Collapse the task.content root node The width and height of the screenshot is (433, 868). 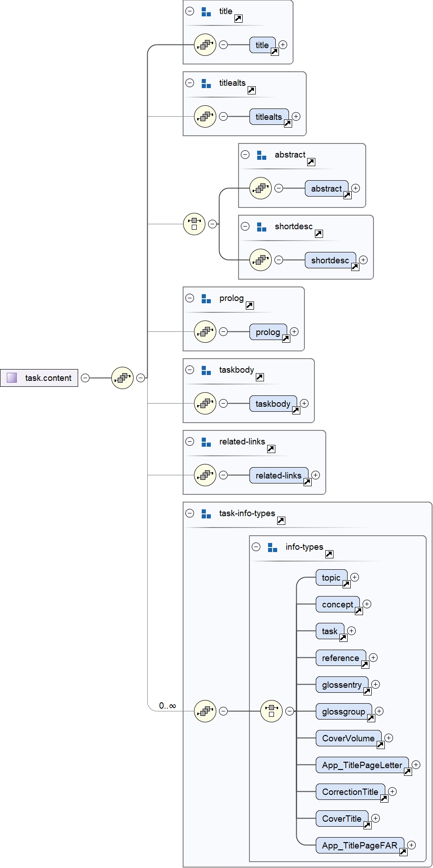(x=85, y=378)
